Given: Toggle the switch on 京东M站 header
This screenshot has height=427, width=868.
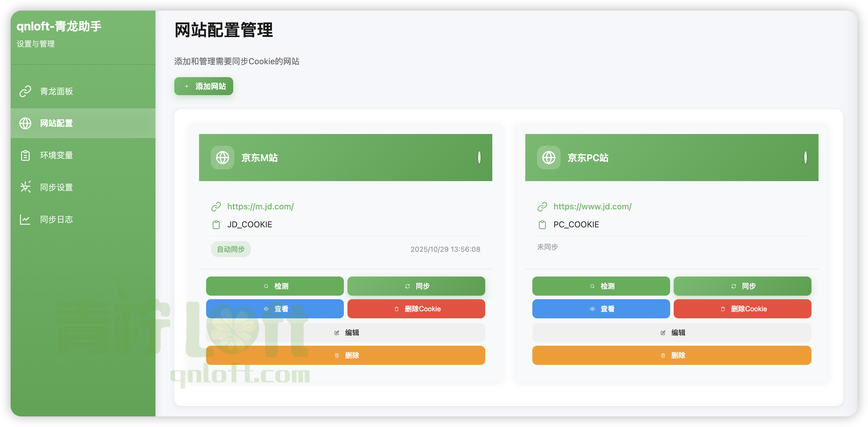Looking at the screenshot, I should [x=479, y=157].
